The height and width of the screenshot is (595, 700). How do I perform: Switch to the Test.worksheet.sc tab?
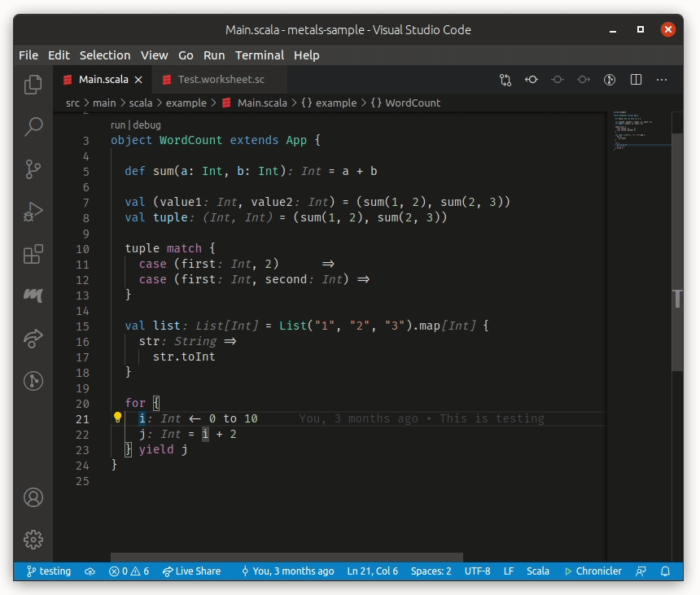pos(219,80)
